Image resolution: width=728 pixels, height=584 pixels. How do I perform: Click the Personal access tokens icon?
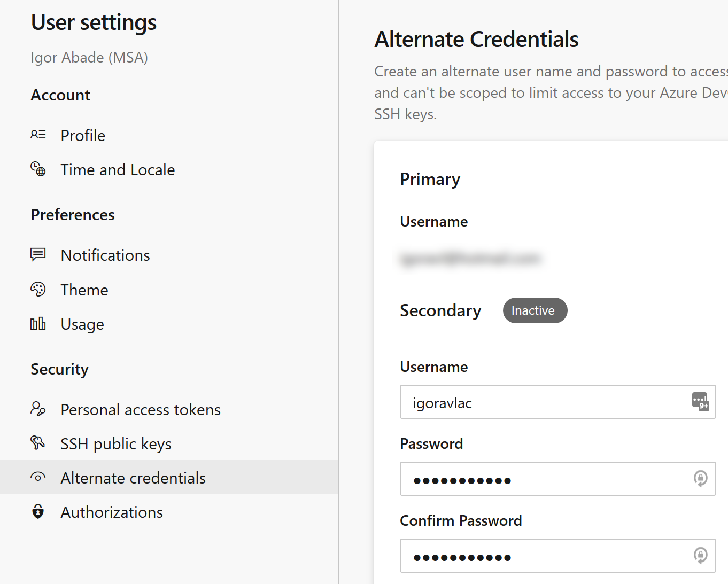(x=38, y=409)
